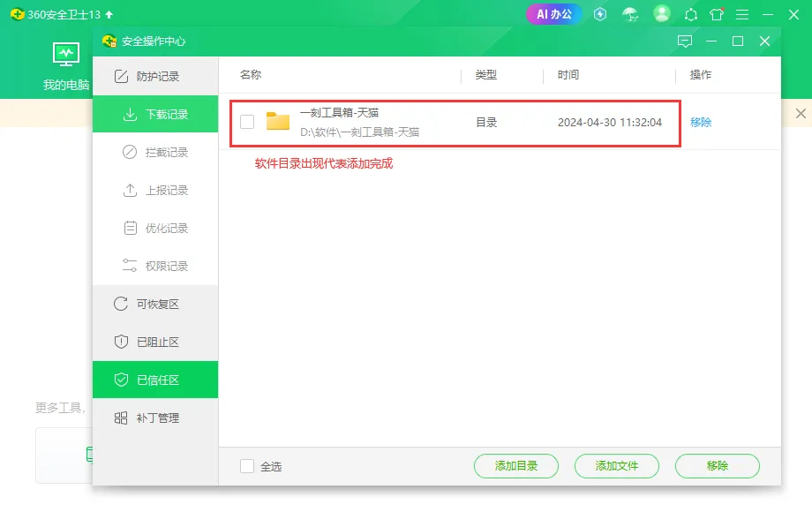812x512 pixels.
Task: Minimize the 安全操作中心 window
Action: tap(711, 41)
